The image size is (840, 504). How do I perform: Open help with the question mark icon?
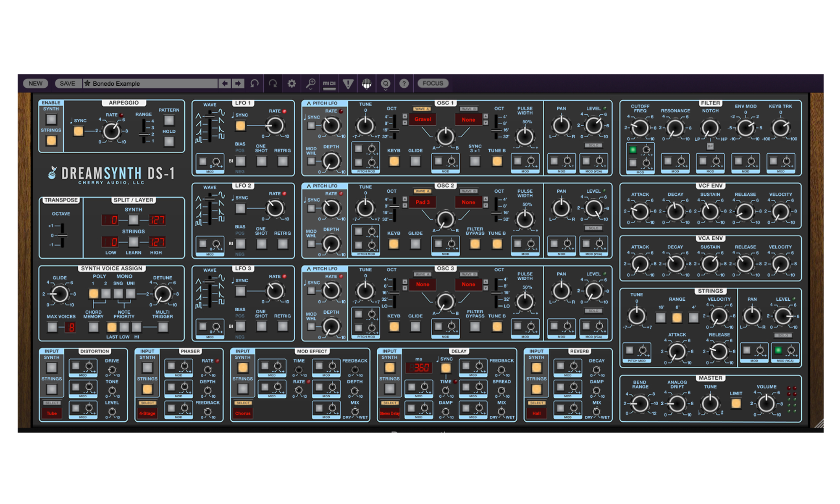point(404,84)
